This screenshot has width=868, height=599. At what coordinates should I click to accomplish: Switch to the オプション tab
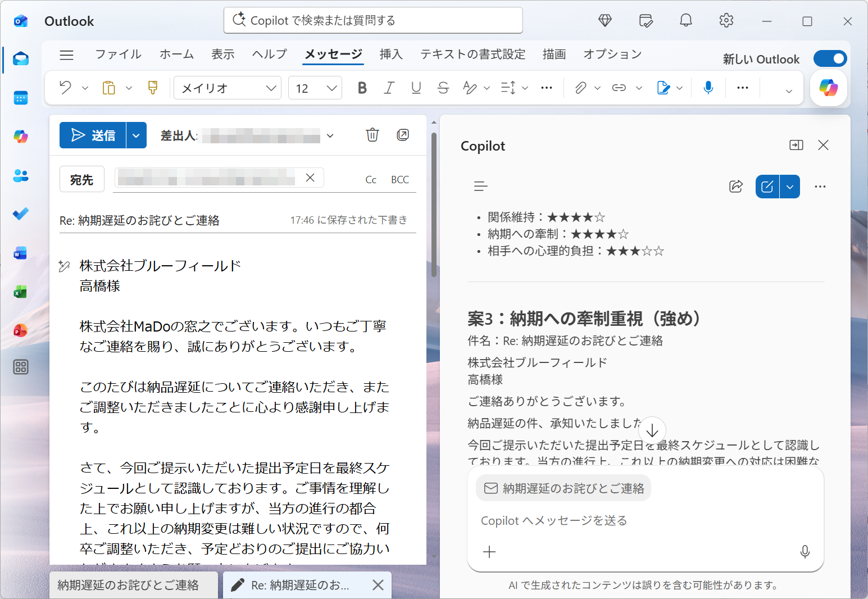612,55
